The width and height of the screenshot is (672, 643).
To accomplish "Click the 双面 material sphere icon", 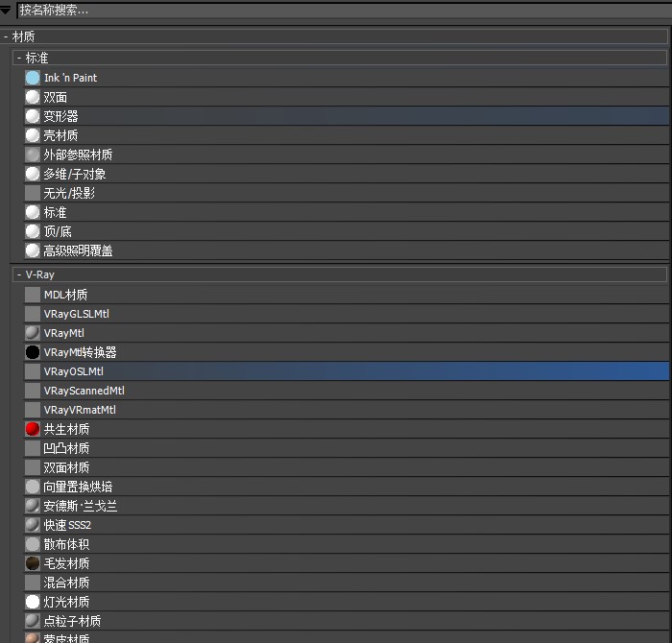I will click(32, 97).
